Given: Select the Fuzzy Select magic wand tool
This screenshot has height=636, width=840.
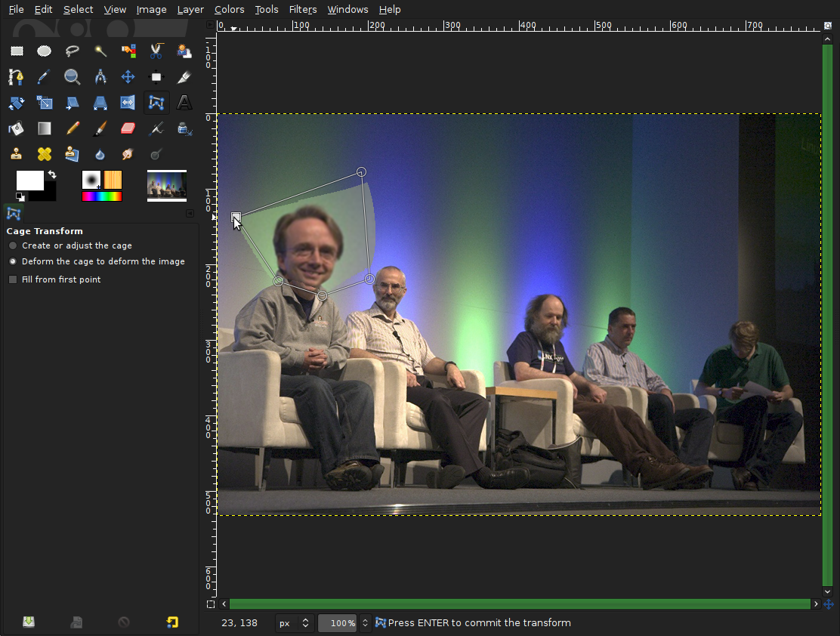Looking at the screenshot, I should [100, 51].
